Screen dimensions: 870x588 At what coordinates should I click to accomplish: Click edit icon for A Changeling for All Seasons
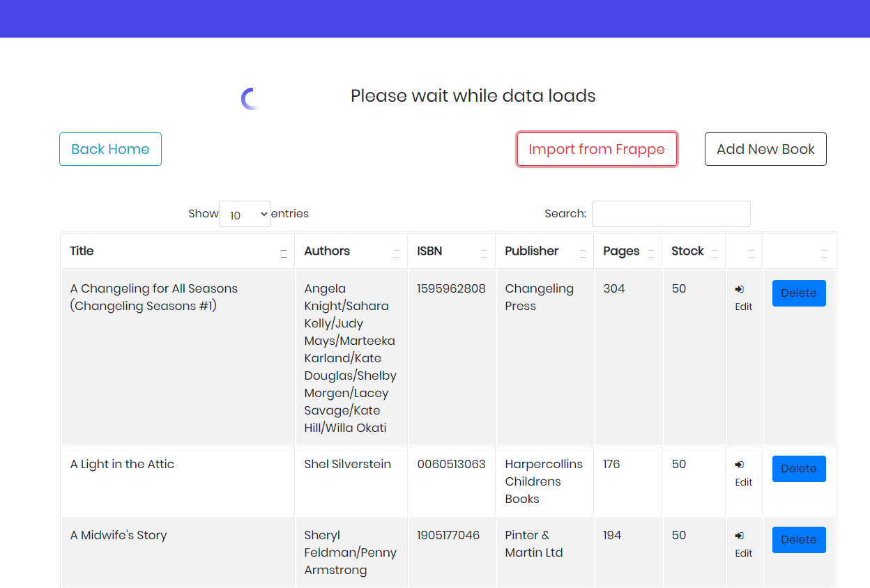coord(740,289)
